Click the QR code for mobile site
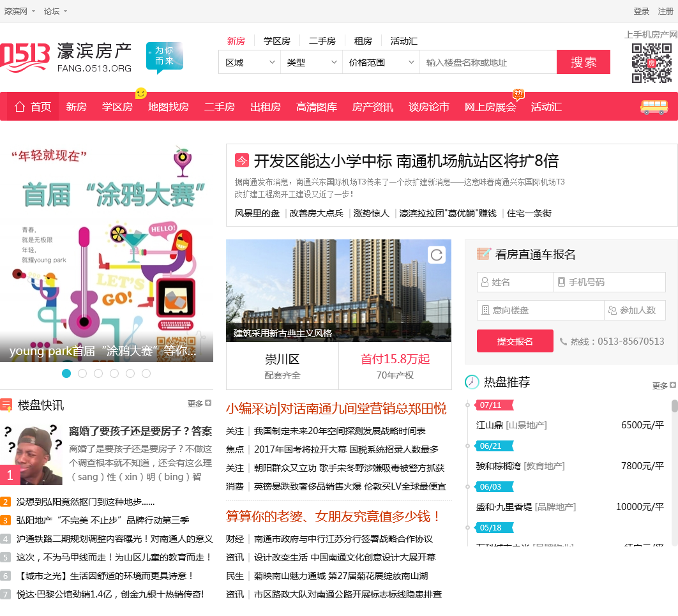The image size is (678, 616). pyautogui.click(x=652, y=63)
